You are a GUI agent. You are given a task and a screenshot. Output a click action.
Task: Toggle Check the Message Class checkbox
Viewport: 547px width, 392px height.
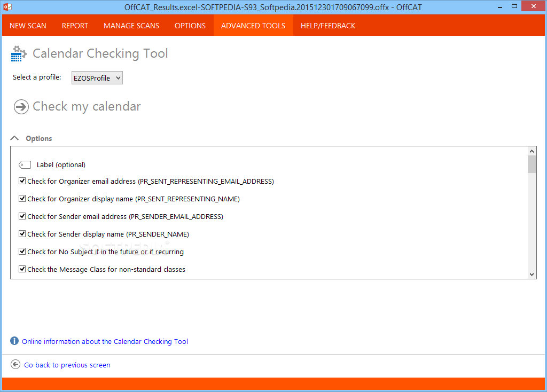22,269
